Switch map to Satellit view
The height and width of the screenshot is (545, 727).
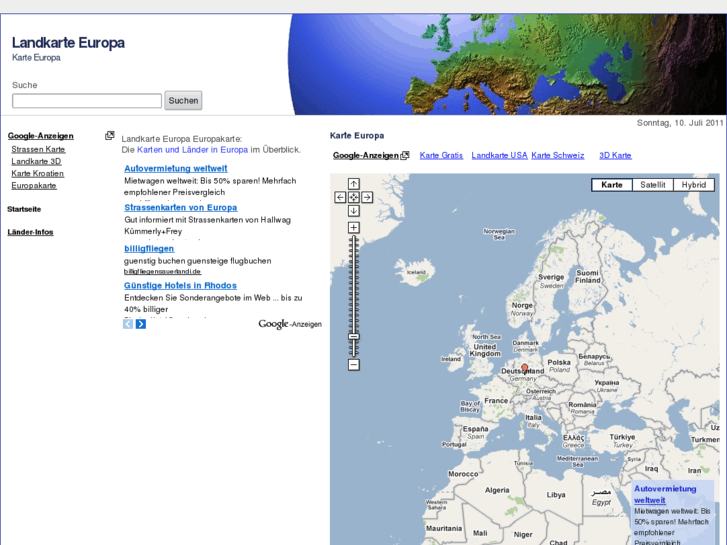click(653, 185)
